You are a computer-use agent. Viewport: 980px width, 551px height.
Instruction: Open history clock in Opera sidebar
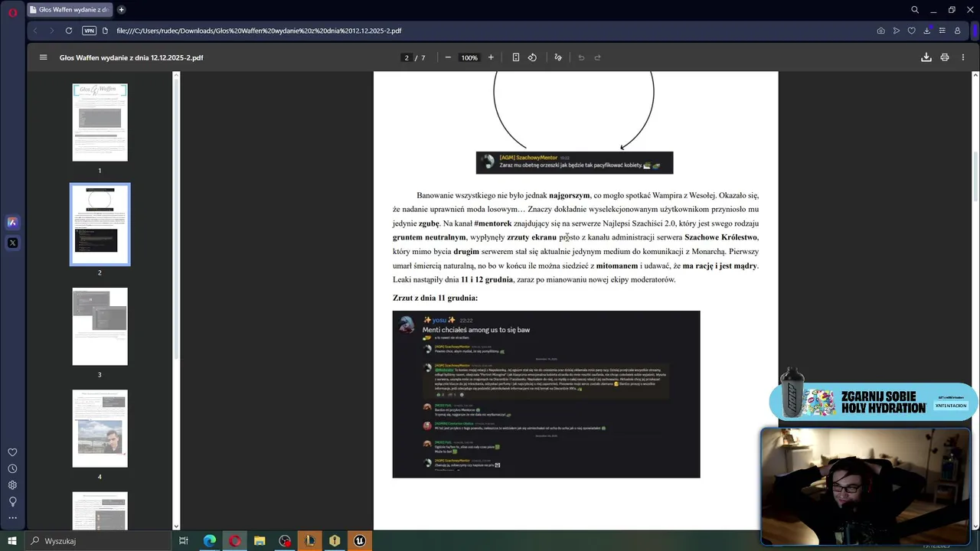[x=12, y=468]
